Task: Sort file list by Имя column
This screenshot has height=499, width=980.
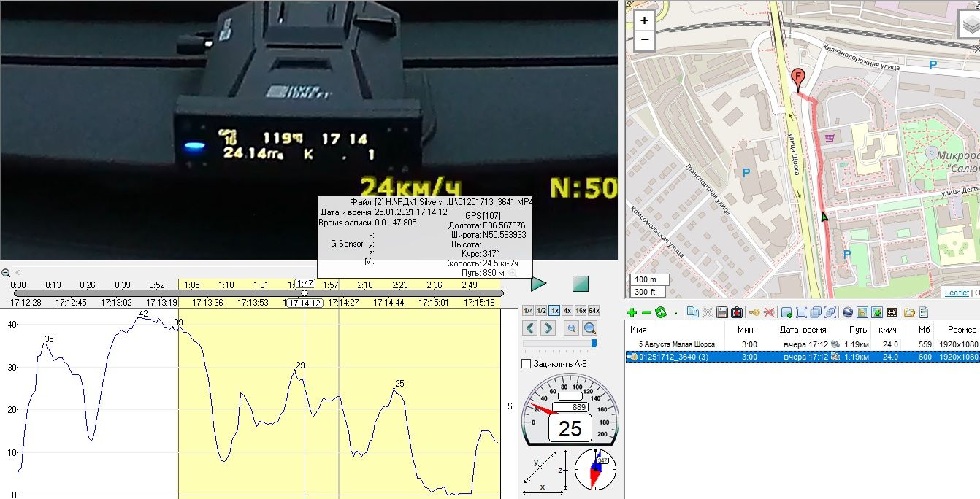Action: tap(638, 330)
